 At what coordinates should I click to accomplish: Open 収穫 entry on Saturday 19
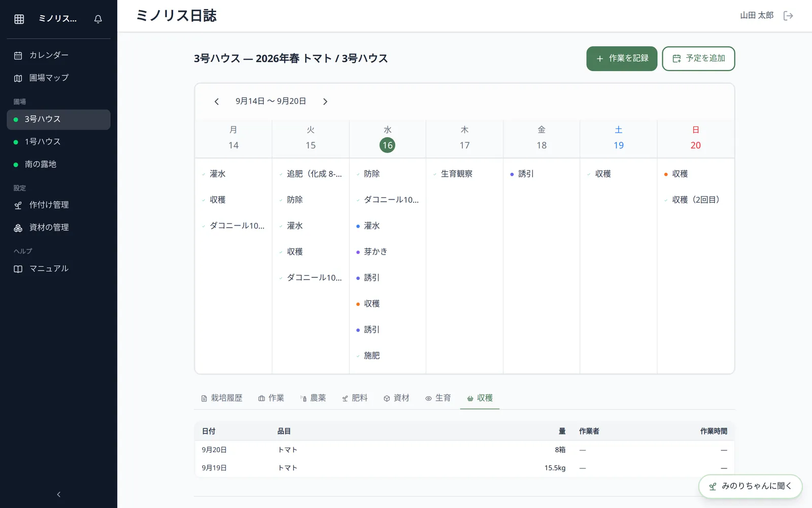[619, 174]
